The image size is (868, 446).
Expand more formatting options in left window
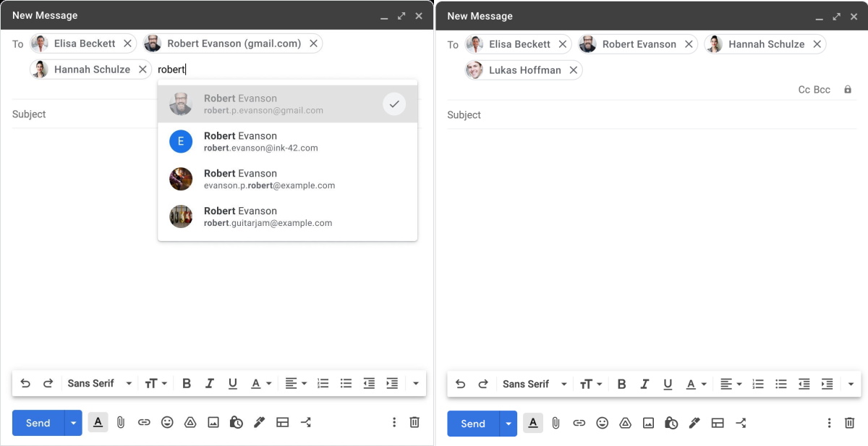pos(416,384)
